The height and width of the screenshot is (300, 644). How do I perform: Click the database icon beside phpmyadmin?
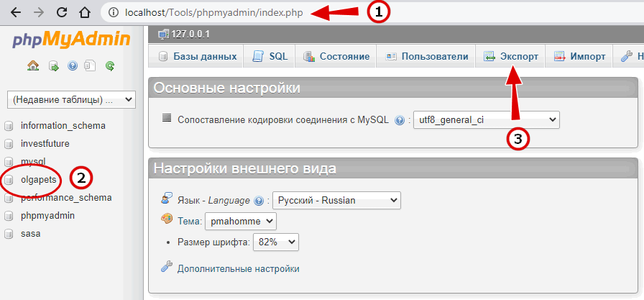point(8,216)
